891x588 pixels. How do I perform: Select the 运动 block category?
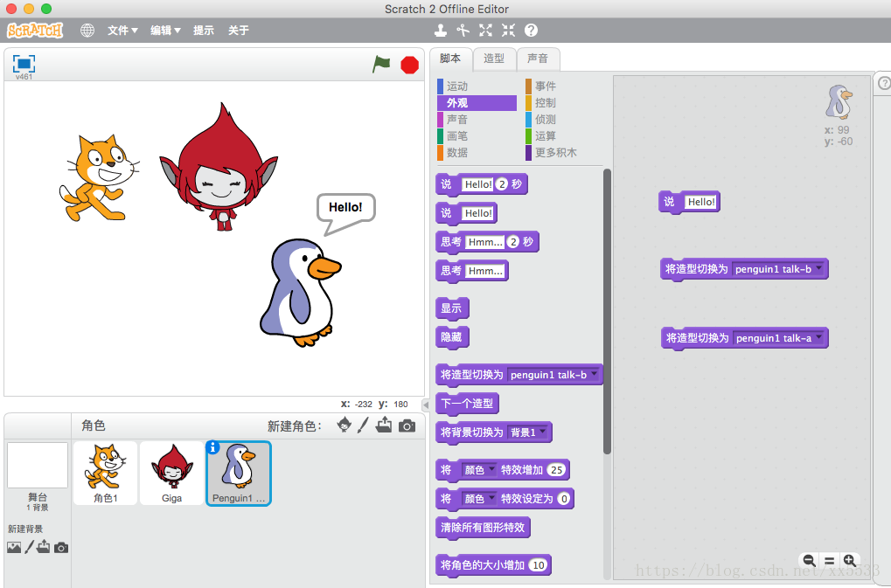[477, 86]
